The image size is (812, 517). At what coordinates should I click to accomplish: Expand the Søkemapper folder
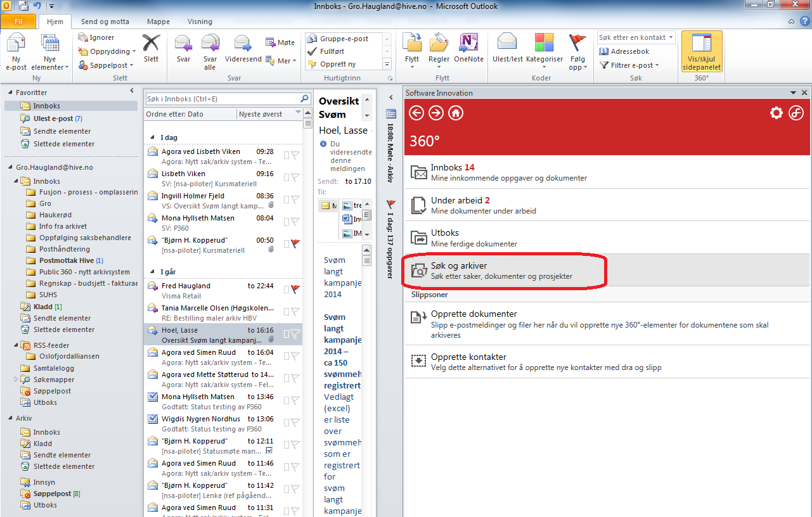click(16, 380)
